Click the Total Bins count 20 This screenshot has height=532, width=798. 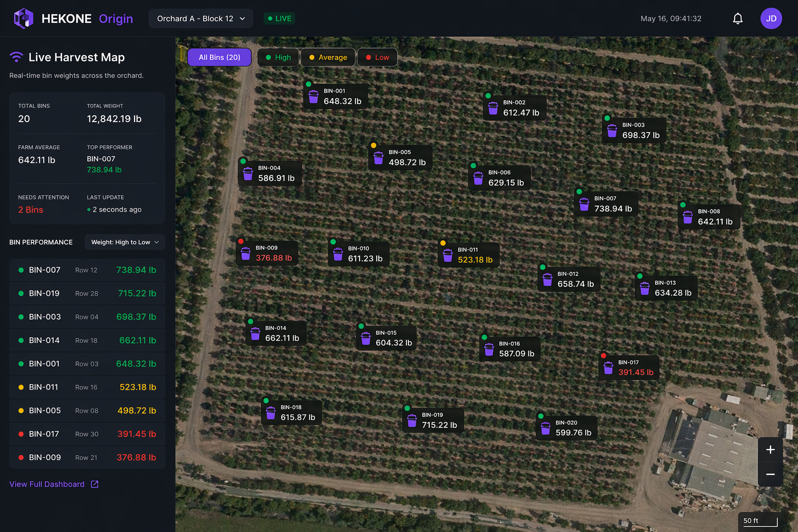point(24,119)
